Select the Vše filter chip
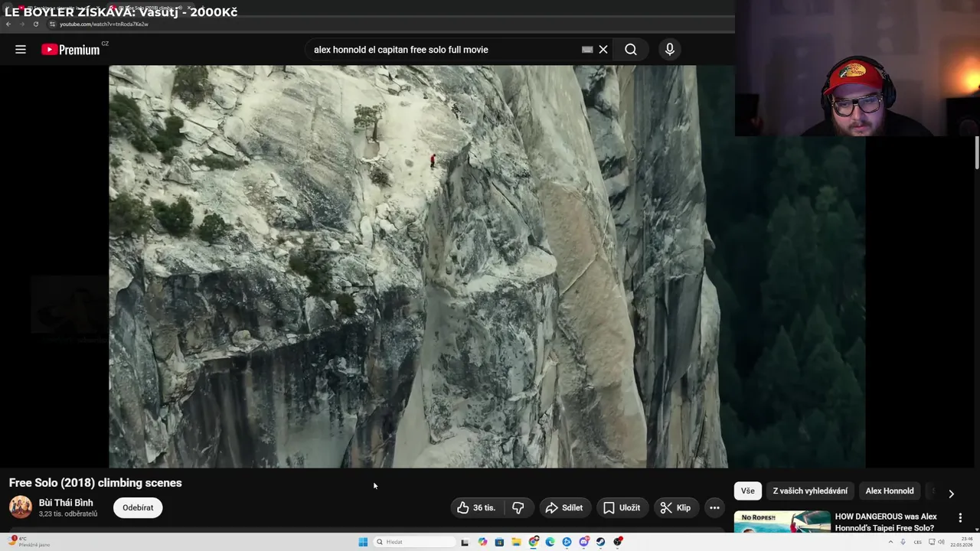Screen dimensions: 980x551 coord(748,491)
